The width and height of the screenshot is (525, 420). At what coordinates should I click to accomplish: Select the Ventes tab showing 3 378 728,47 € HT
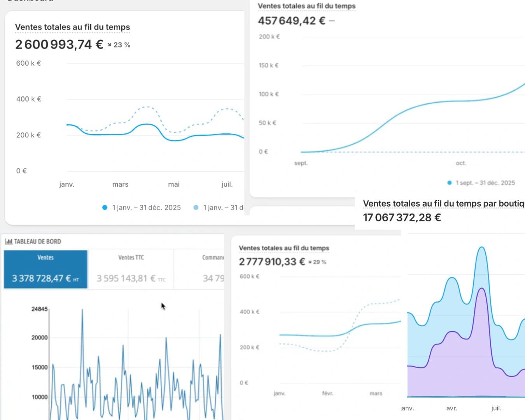point(45,269)
